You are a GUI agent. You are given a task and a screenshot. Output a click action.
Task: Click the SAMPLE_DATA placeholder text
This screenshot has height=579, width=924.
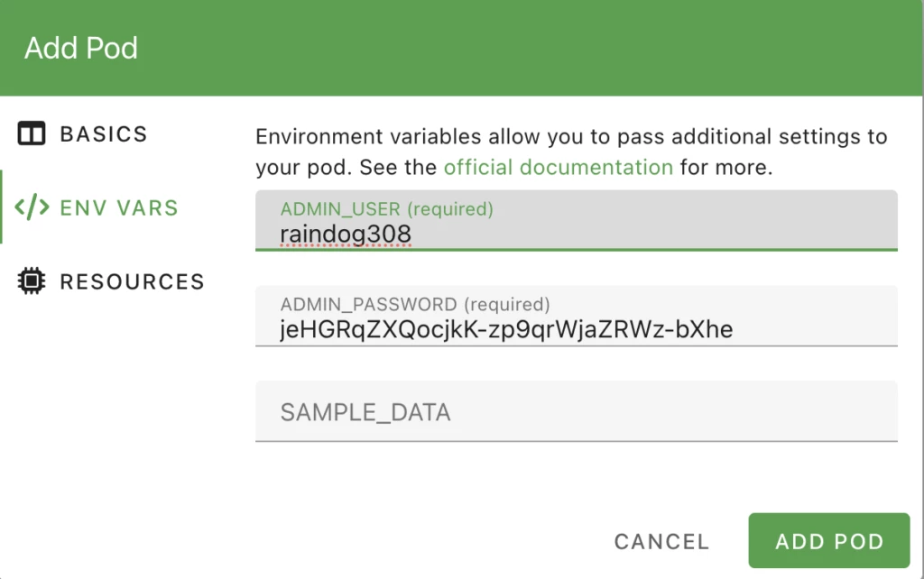point(365,413)
